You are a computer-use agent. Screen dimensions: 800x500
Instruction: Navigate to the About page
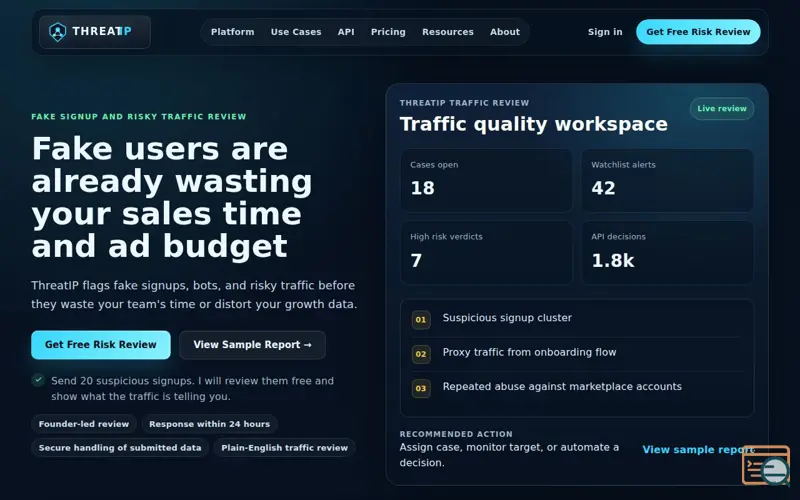pyautogui.click(x=505, y=32)
